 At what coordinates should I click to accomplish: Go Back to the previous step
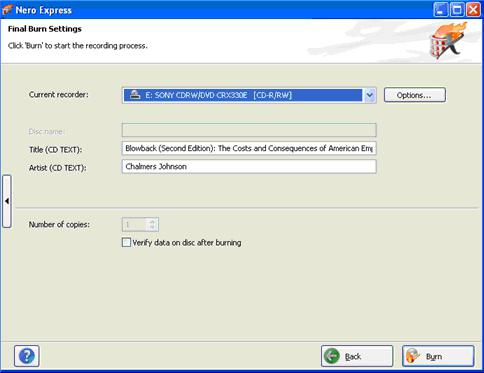[357, 356]
